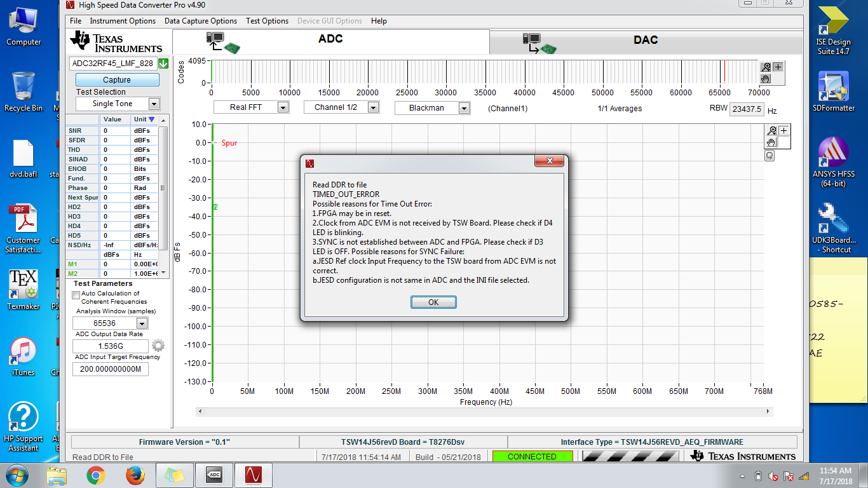Close the timeout error dialog
This screenshot has width=868, height=488.
pos(548,163)
